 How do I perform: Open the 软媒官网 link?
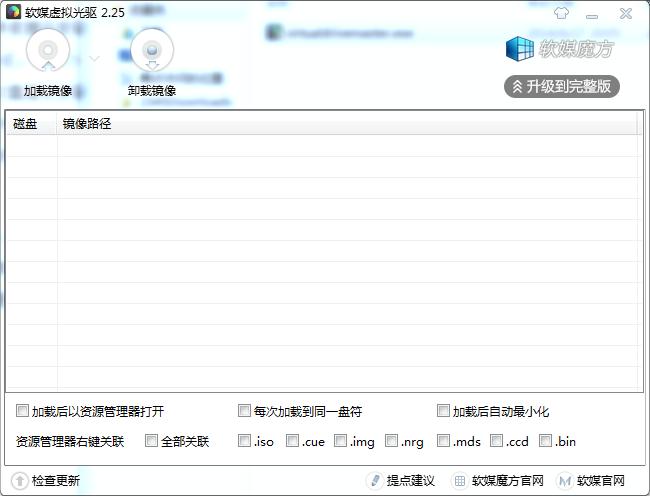(x=600, y=481)
